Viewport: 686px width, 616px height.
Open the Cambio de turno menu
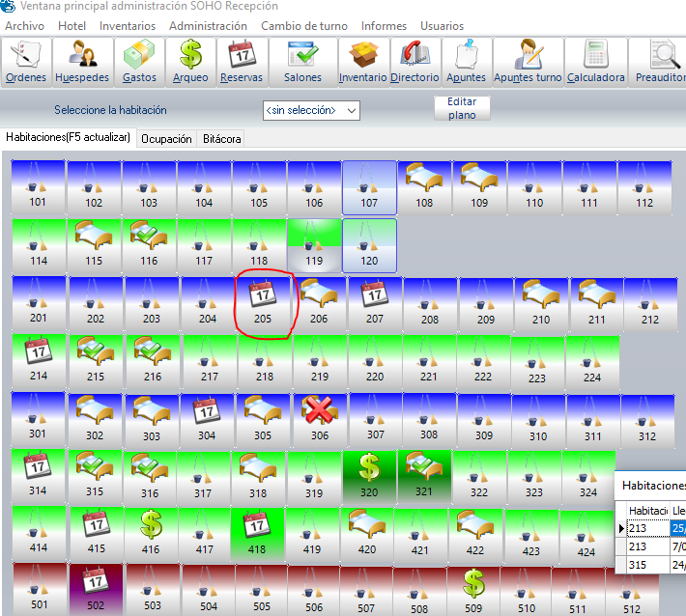pyautogui.click(x=304, y=25)
